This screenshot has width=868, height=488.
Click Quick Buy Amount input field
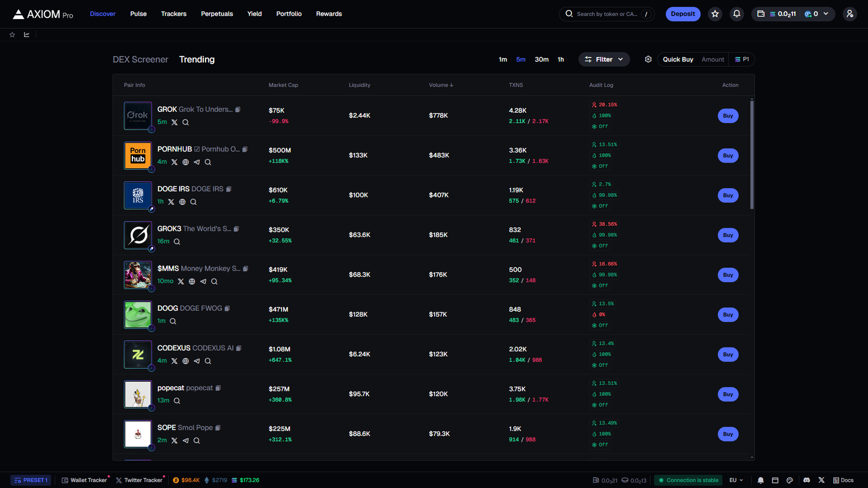tap(713, 60)
